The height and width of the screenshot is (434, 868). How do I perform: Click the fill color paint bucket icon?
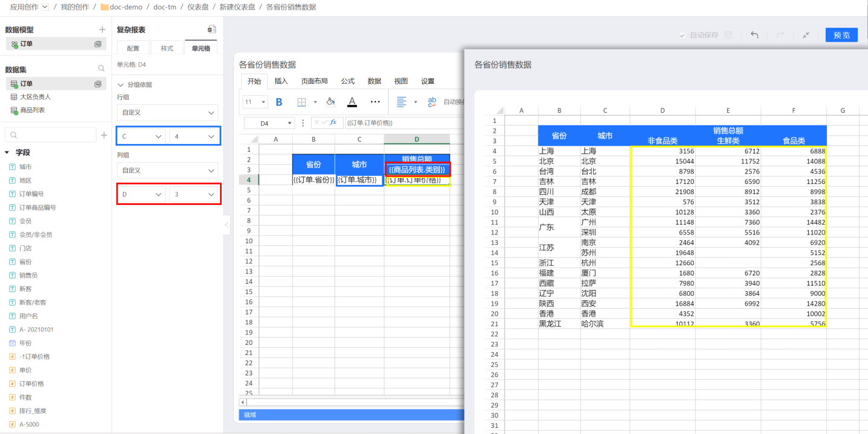pyautogui.click(x=330, y=102)
